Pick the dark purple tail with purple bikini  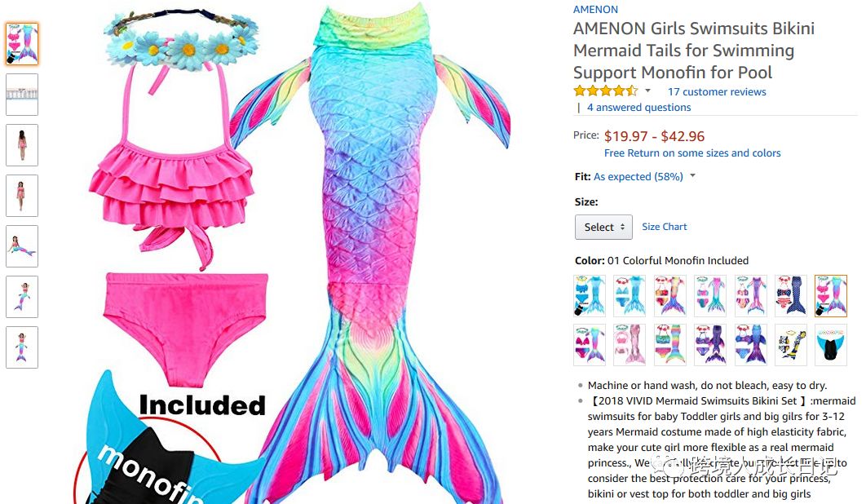click(x=709, y=345)
